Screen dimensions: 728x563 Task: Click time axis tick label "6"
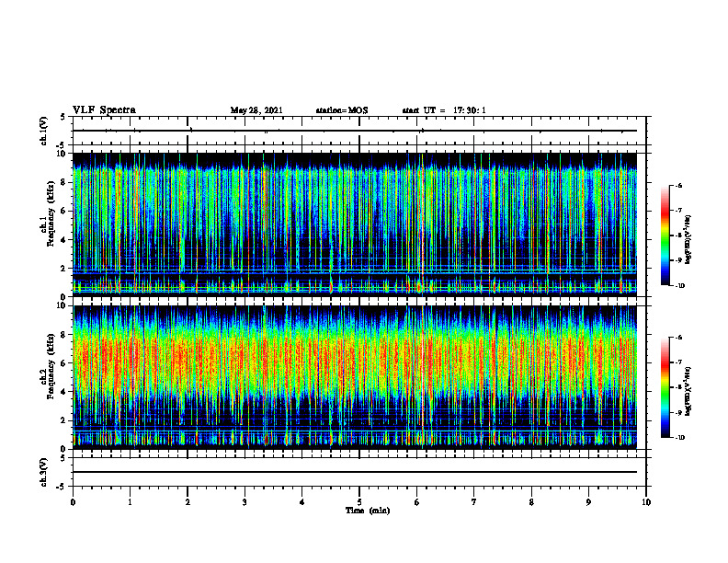[x=417, y=502]
